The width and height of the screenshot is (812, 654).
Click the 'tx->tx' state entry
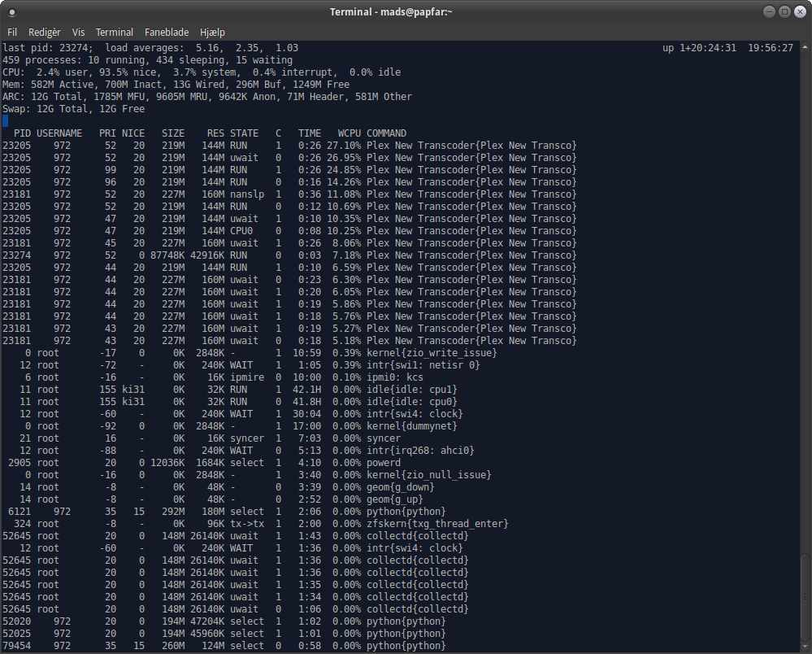point(247,524)
